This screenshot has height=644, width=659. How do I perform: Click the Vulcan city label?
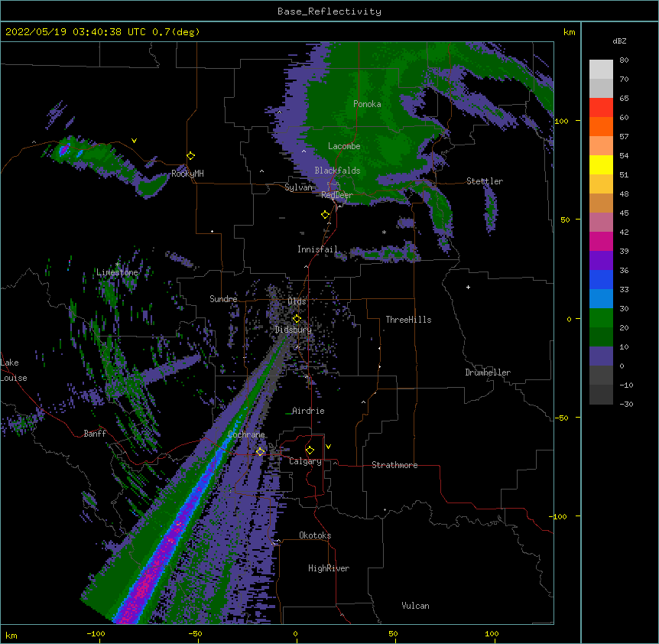415,606
